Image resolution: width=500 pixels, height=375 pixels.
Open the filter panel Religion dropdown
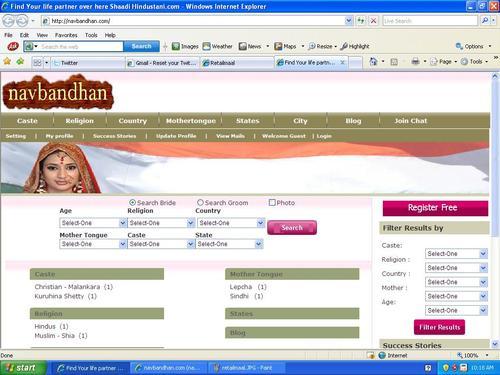[x=456, y=268]
